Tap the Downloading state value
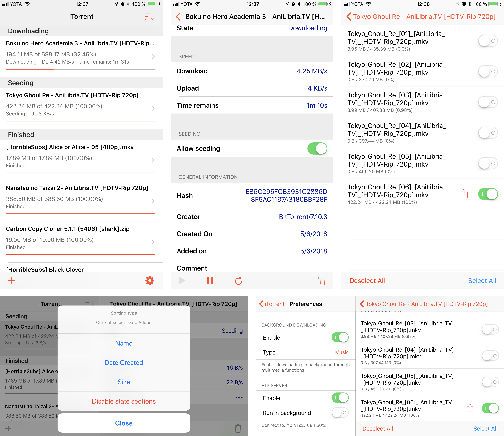The width and height of the screenshot is (504, 436). [308, 28]
